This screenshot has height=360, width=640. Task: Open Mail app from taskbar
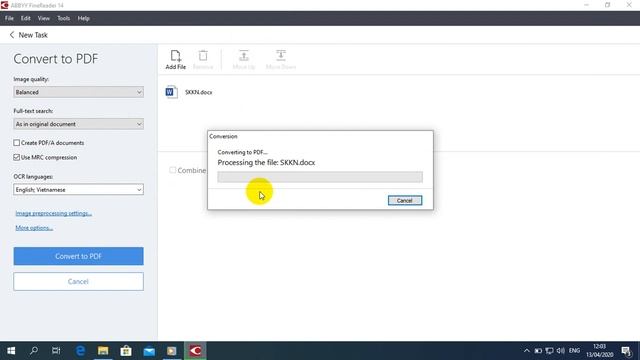pos(149,351)
